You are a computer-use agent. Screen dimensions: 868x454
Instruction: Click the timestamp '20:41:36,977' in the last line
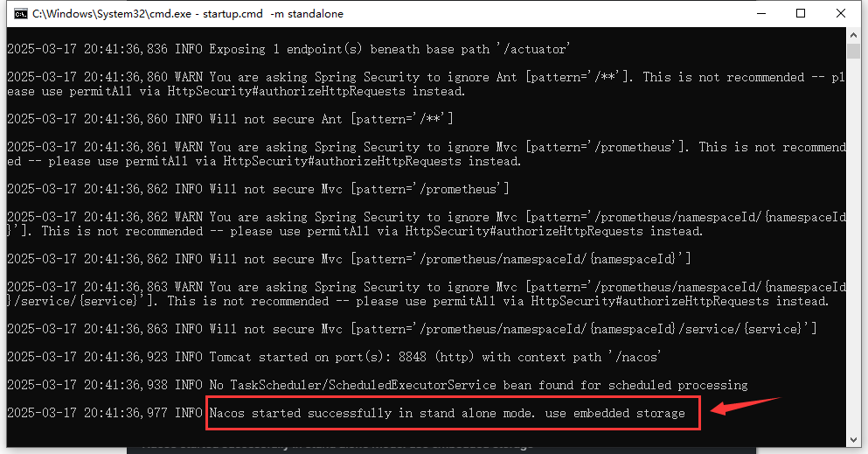(x=125, y=413)
